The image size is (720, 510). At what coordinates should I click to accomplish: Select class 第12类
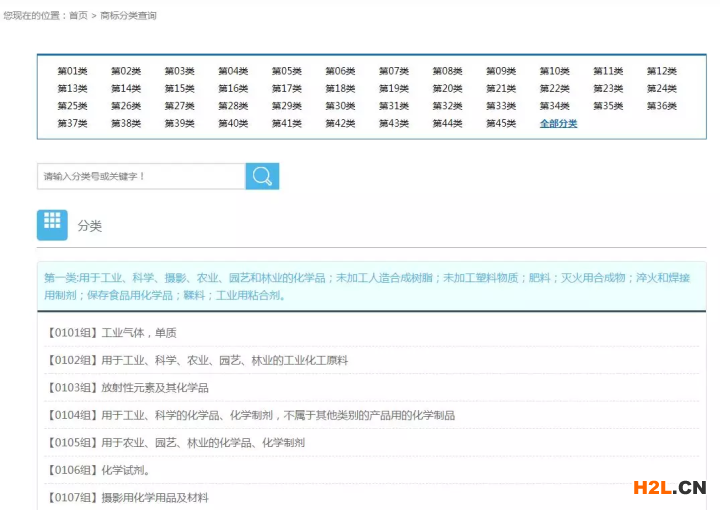(x=661, y=71)
